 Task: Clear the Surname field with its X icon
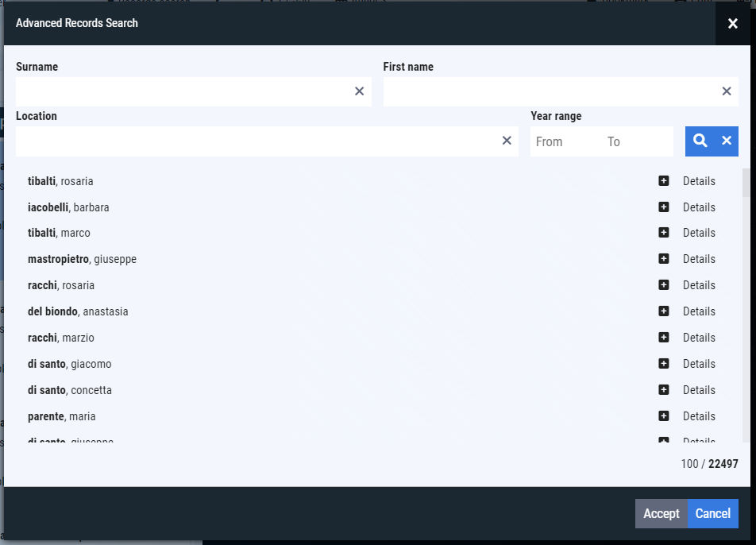point(359,91)
